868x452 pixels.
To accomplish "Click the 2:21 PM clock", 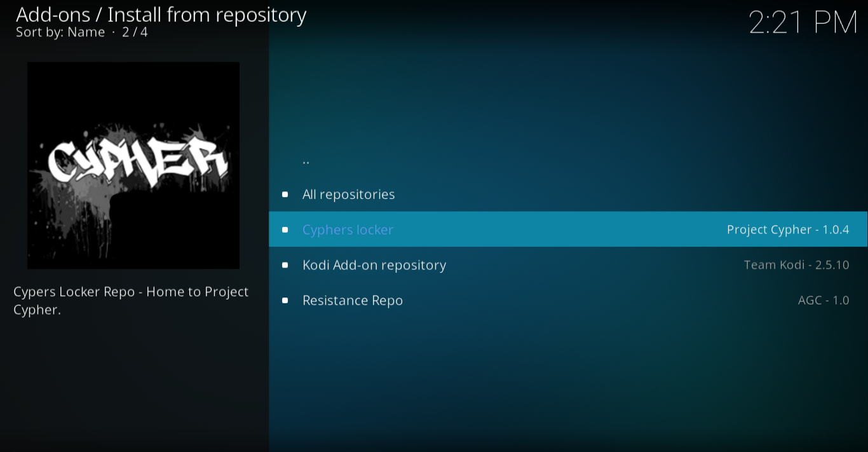I will coord(803,23).
